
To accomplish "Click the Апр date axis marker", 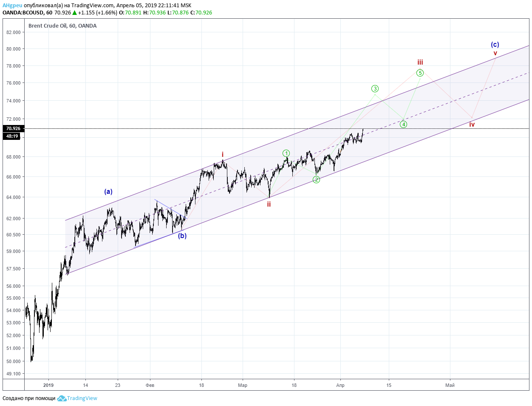I will pos(340,385).
